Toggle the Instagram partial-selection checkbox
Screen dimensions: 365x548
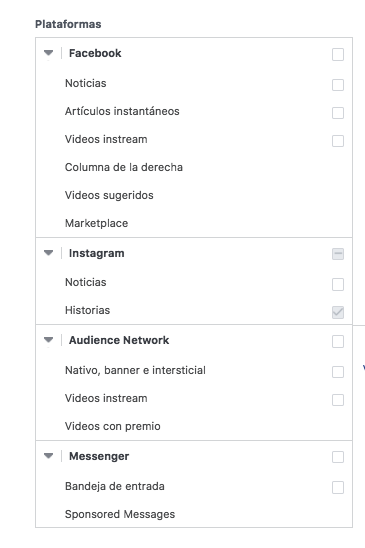(338, 254)
